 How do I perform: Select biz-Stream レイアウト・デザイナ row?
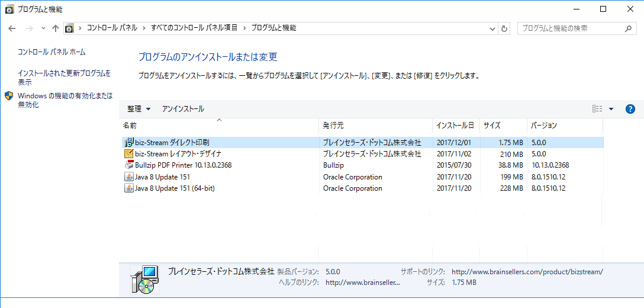tap(363, 154)
